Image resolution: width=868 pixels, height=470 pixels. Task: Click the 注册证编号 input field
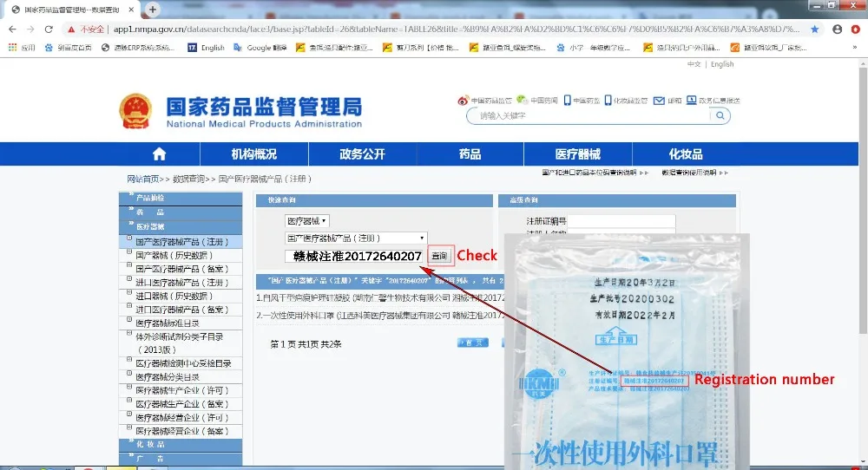[621, 221]
